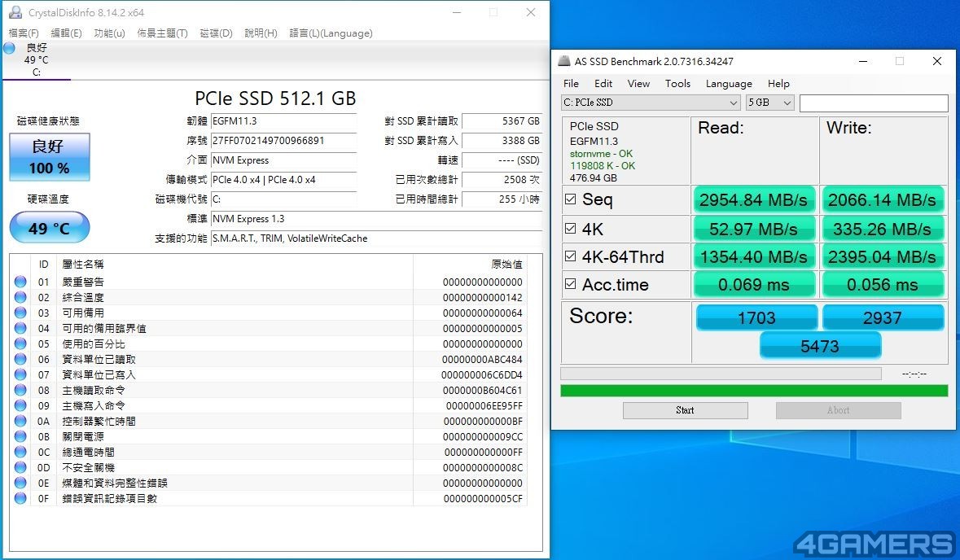This screenshot has height=560, width=960.
Task: Open the Edit menu in AS SSD Benchmark
Action: (603, 84)
